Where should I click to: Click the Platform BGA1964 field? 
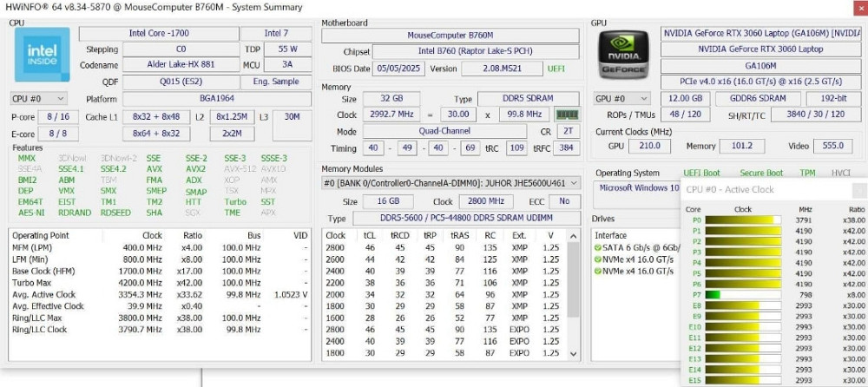coord(216,99)
